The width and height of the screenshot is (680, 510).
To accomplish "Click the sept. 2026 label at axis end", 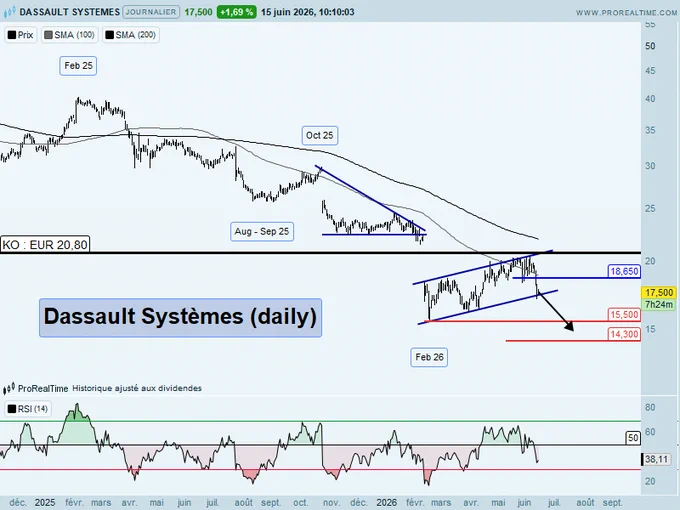I will [612, 503].
